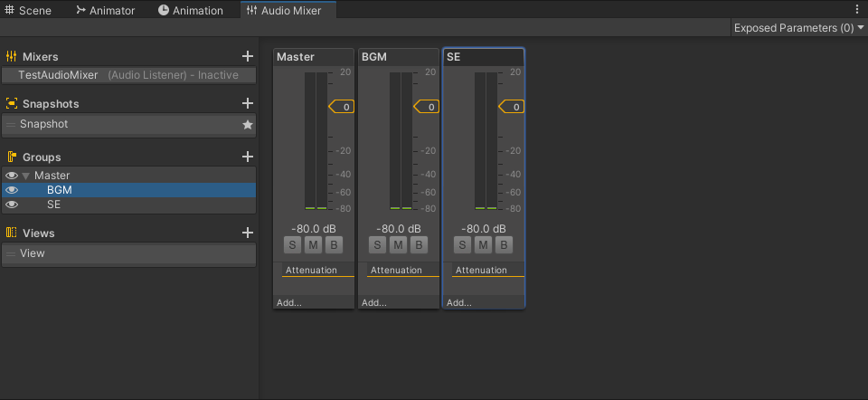Click the Snapshot row drag handle
The width and height of the screenshot is (868, 400).
11,125
